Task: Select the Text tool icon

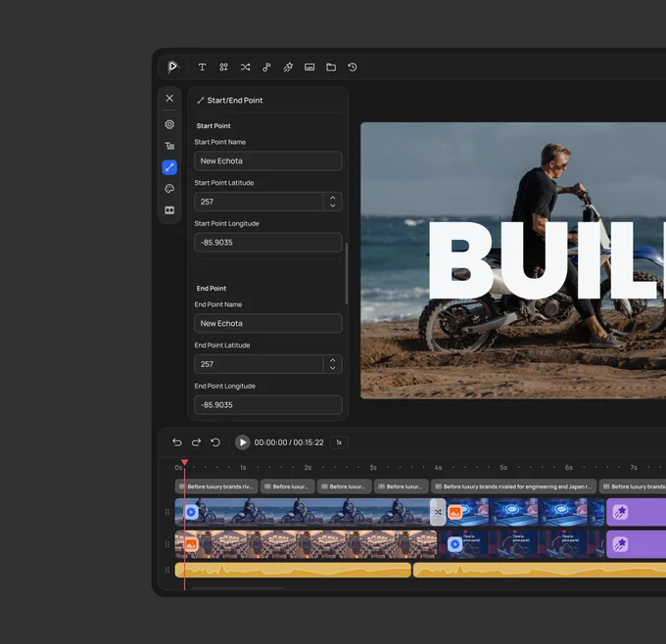Action: point(202,68)
